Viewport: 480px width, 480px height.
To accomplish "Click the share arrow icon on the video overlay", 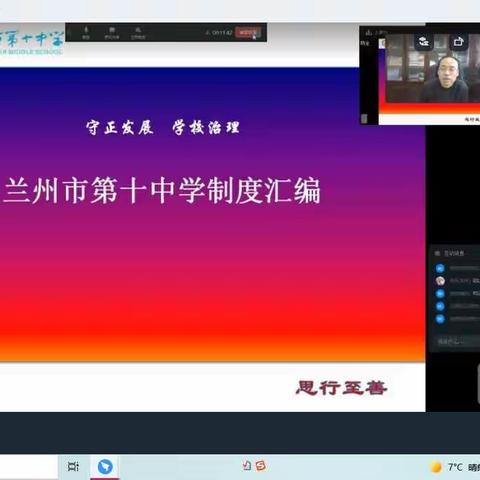I will tap(459, 41).
